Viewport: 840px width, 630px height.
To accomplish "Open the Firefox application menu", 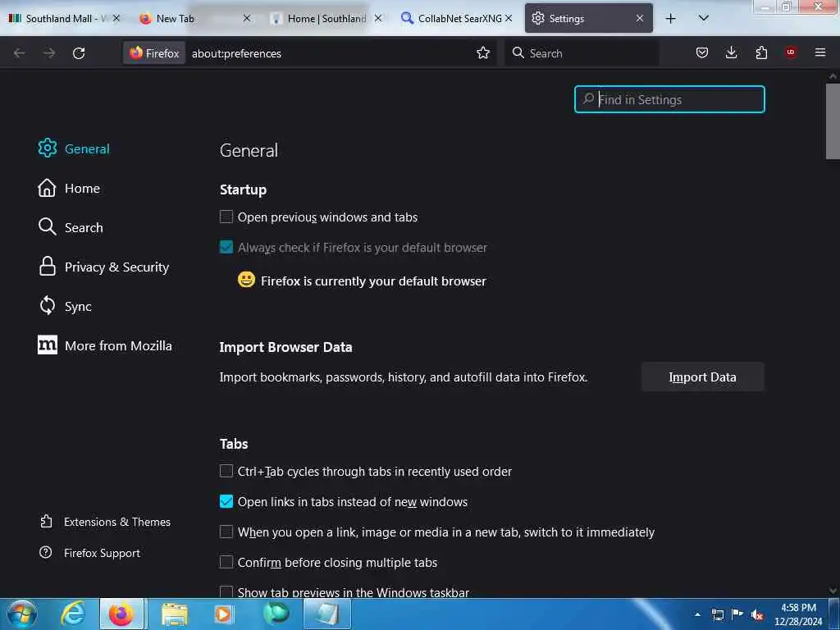I will point(820,52).
